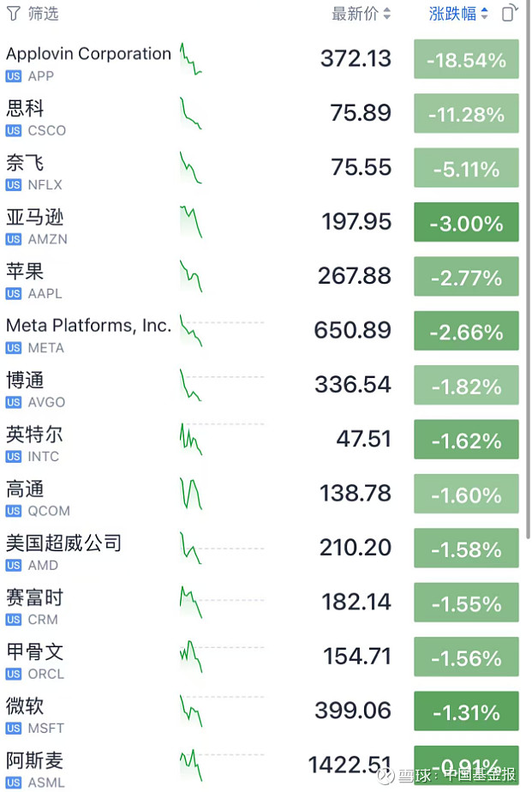Click the US badge beside ASML
532x792 pixels.
(x=14, y=783)
